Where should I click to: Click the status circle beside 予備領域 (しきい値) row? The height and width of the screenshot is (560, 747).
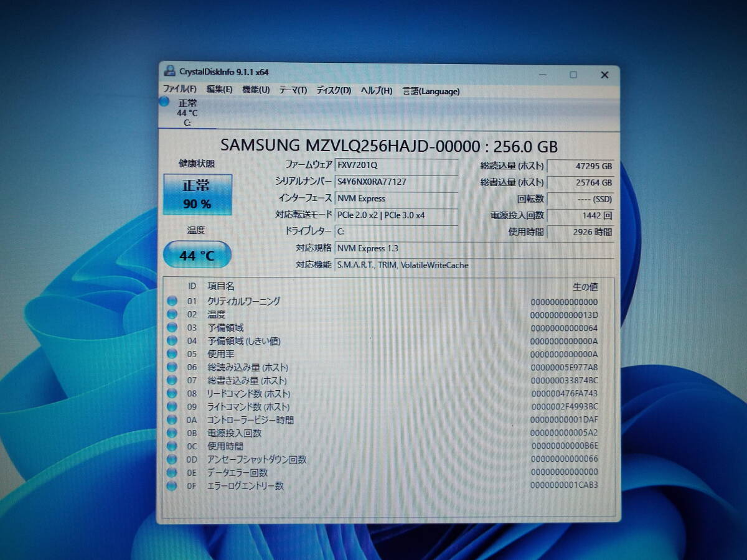tap(172, 341)
